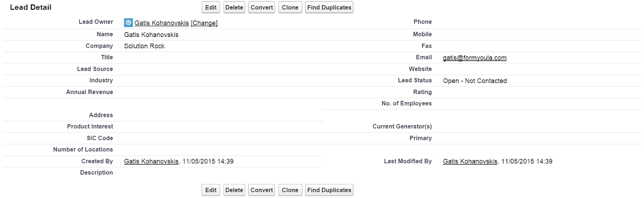Click the top Edit button
This screenshot has width=644, height=198.
coord(211,7)
